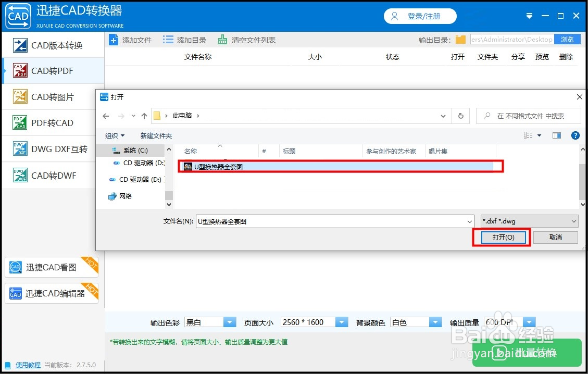The image size is (588, 374).
Task: Click the 清空文件列表 broom icon
Action: (223, 40)
